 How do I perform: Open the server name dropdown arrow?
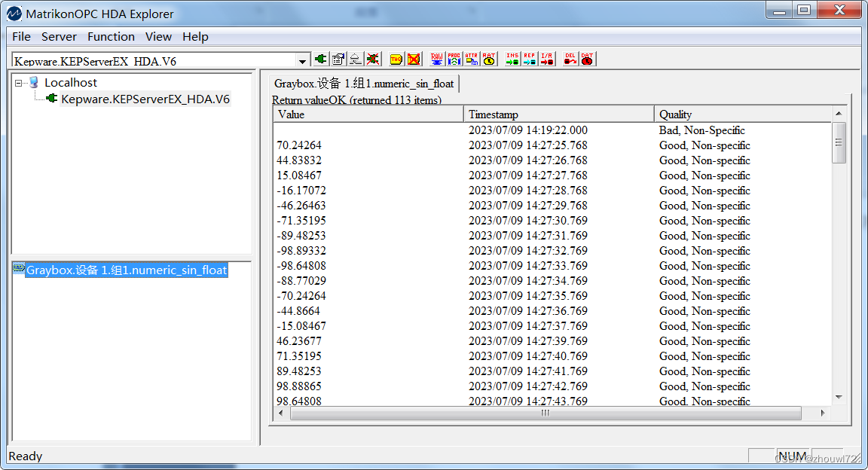tap(302, 61)
